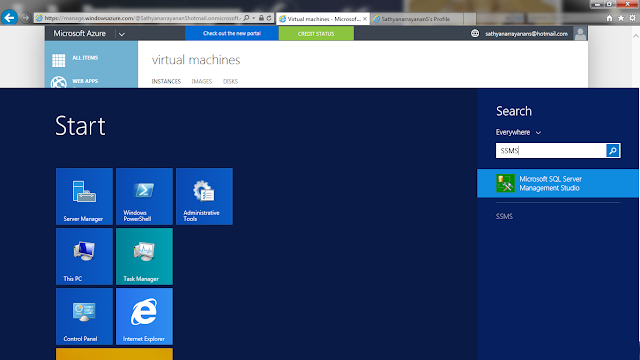
Task: Click the browser home icon
Action: [x=609, y=18]
